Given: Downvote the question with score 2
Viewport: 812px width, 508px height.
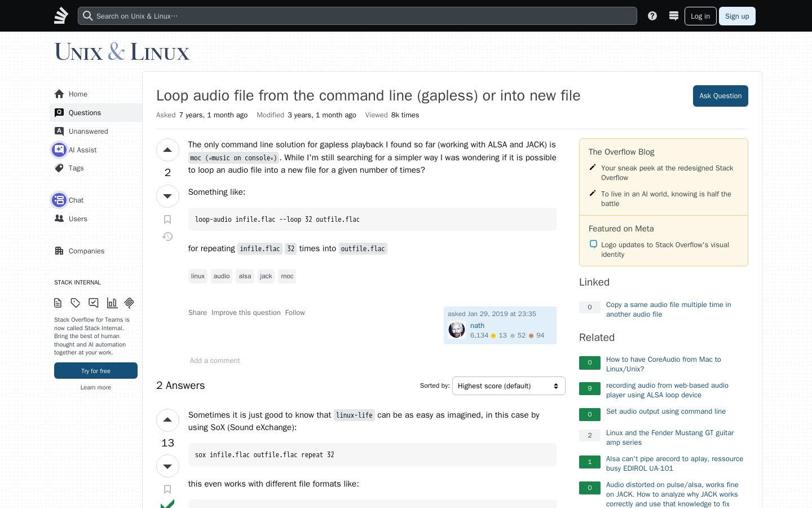Looking at the screenshot, I should click(167, 196).
